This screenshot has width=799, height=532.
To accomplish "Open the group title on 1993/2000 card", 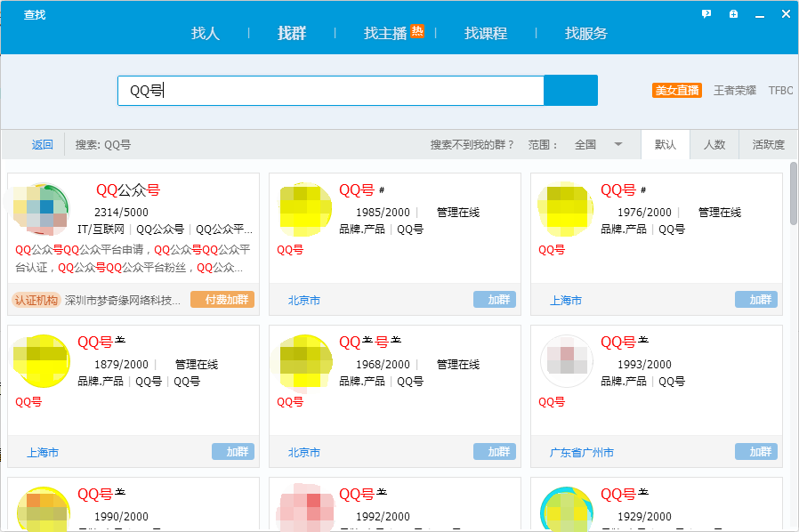I will 625,342.
